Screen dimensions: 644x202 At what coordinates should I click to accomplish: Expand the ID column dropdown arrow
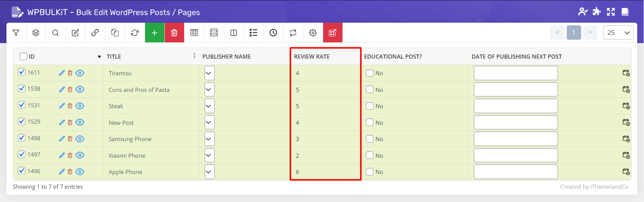[x=99, y=57]
